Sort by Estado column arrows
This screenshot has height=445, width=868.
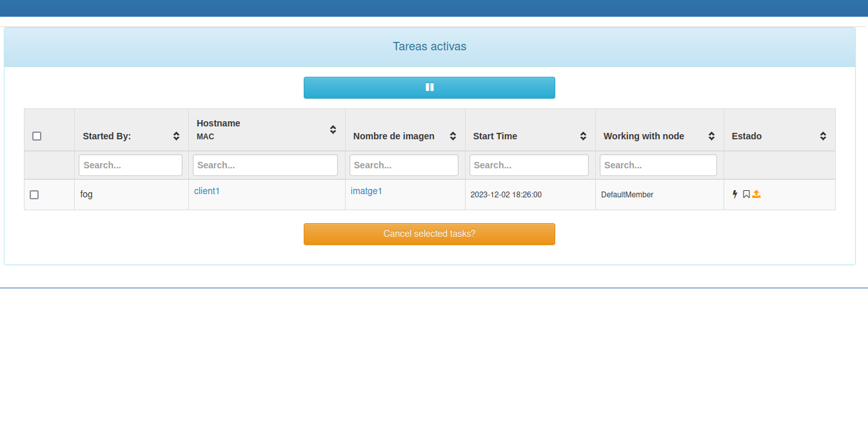[823, 136]
